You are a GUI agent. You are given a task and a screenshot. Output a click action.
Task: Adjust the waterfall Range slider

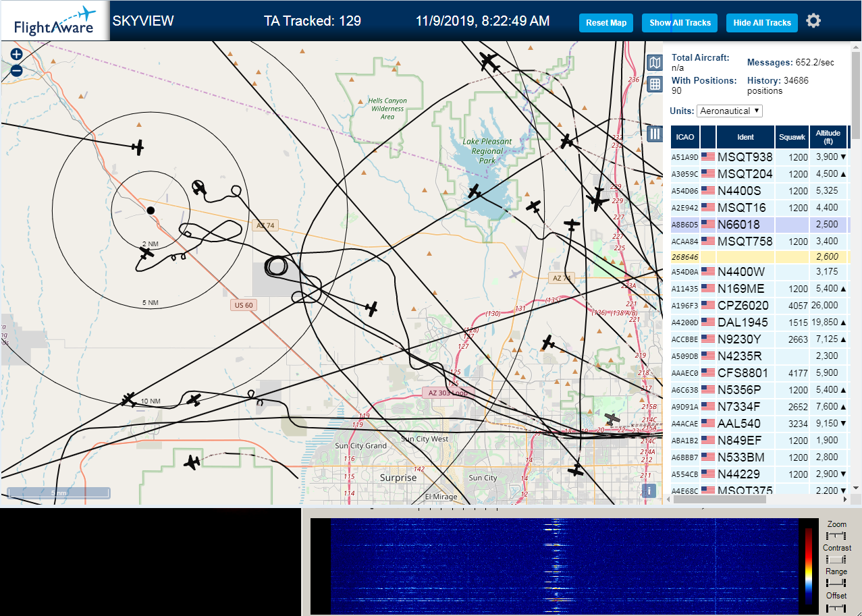pos(836,582)
